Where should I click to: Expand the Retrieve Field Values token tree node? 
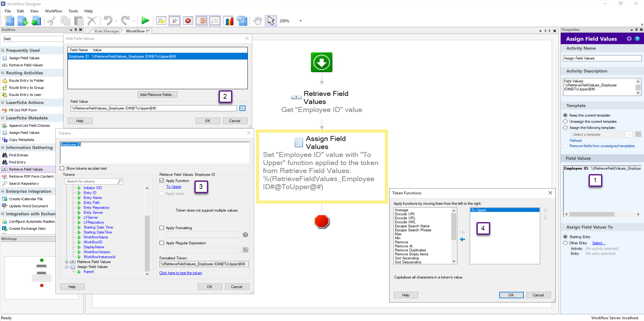click(66, 262)
